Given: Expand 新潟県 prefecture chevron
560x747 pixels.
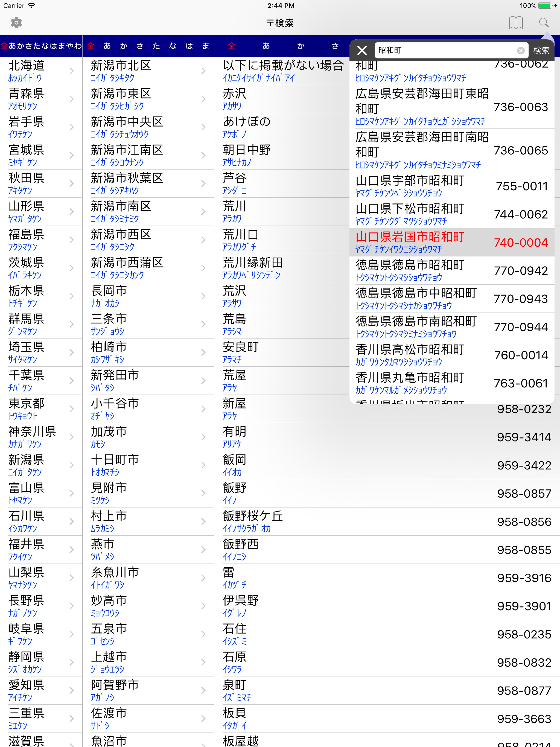Looking at the screenshot, I should pos(71,465).
